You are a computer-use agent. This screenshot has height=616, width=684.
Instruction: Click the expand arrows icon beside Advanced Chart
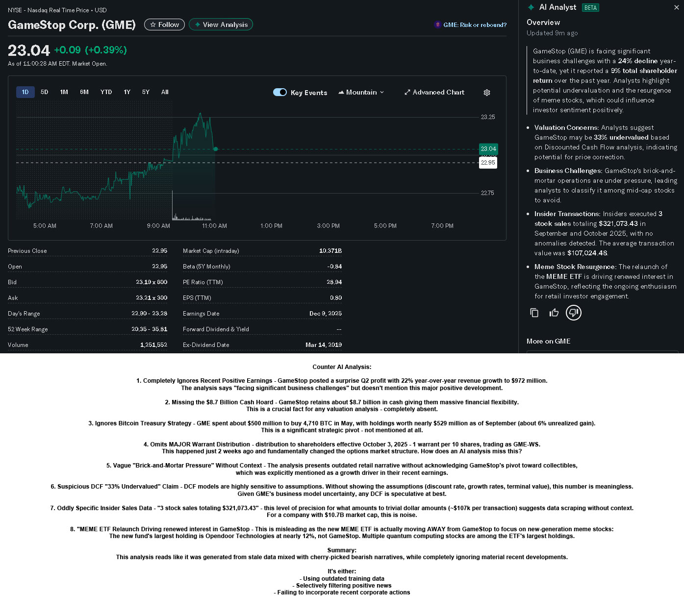pyautogui.click(x=407, y=92)
